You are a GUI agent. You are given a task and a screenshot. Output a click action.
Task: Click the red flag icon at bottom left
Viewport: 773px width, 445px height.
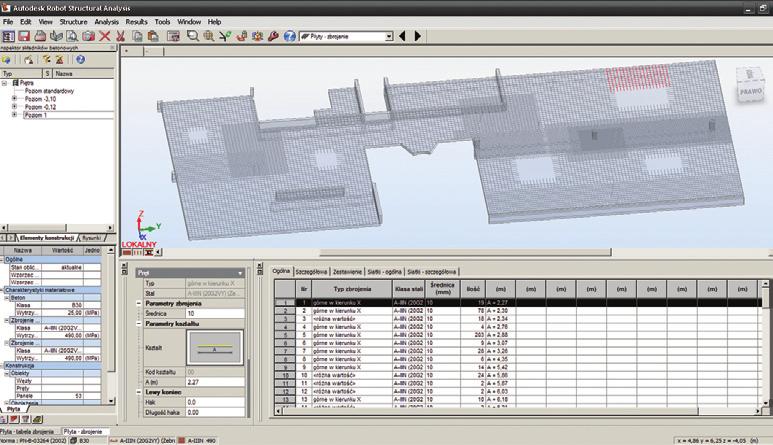14,419
